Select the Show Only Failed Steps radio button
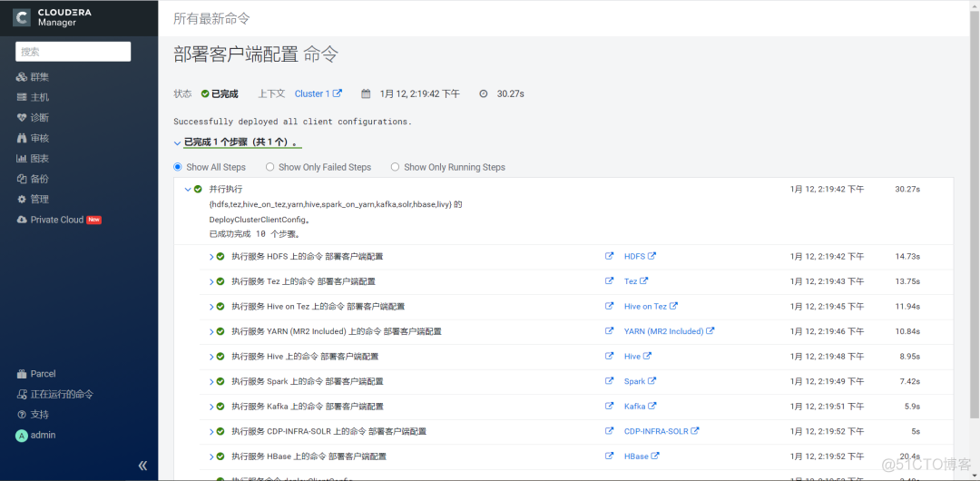The width and height of the screenshot is (980, 481). coord(270,167)
